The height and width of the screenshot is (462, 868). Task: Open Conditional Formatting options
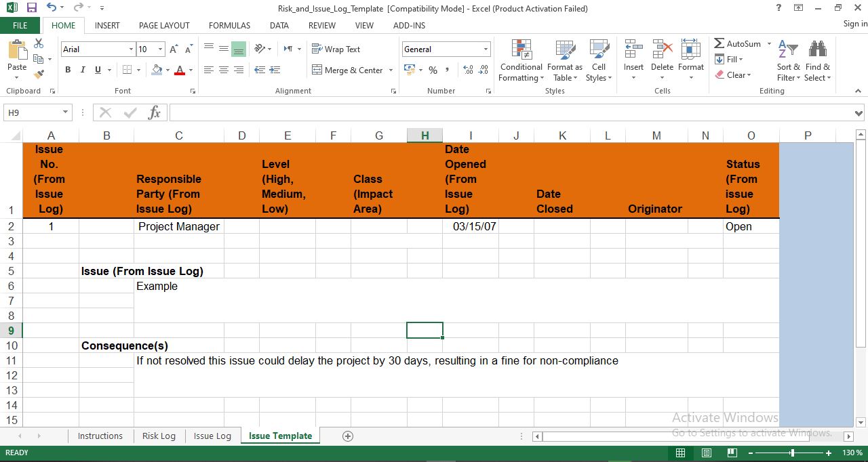click(x=521, y=60)
